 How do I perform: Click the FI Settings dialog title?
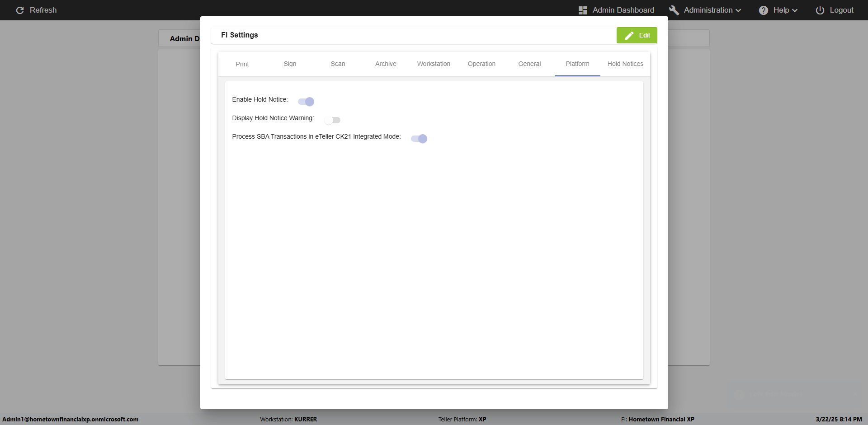pos(240,35)
